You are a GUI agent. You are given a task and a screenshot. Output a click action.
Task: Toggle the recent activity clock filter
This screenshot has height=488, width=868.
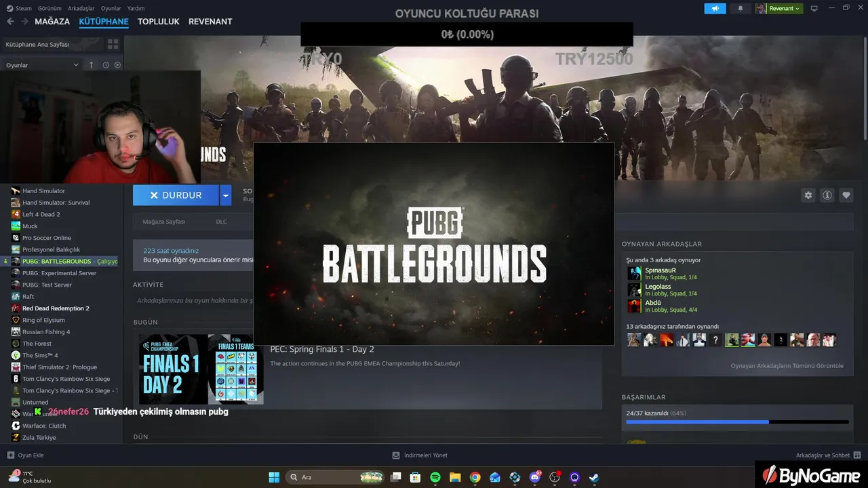tap(106, 65)
